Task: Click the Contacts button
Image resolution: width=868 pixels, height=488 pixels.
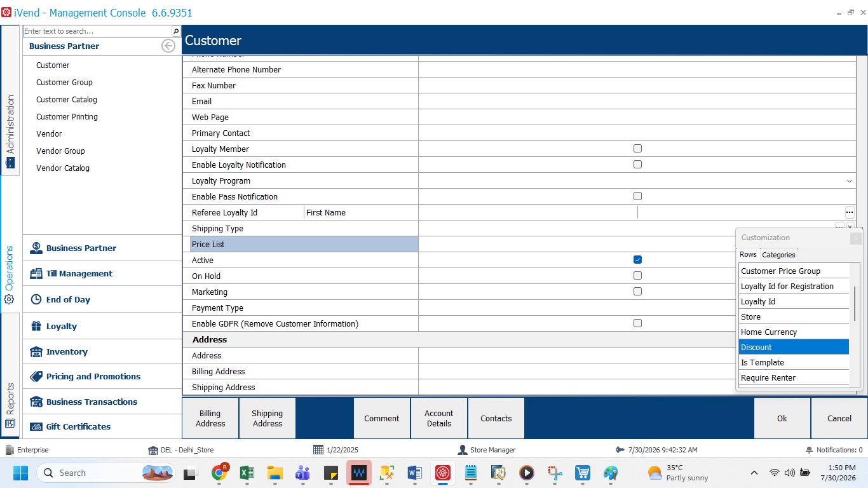Action: (x=496, y=418)
